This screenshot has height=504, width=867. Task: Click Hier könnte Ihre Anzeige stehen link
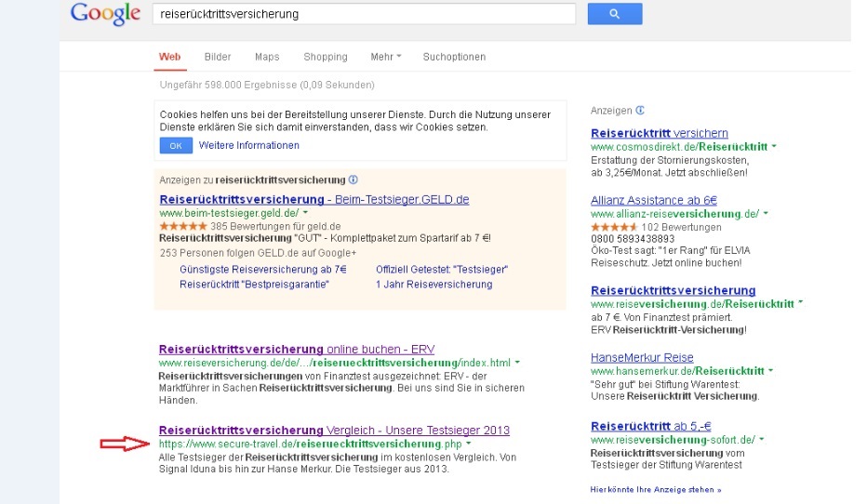click(x=655, y=490)
